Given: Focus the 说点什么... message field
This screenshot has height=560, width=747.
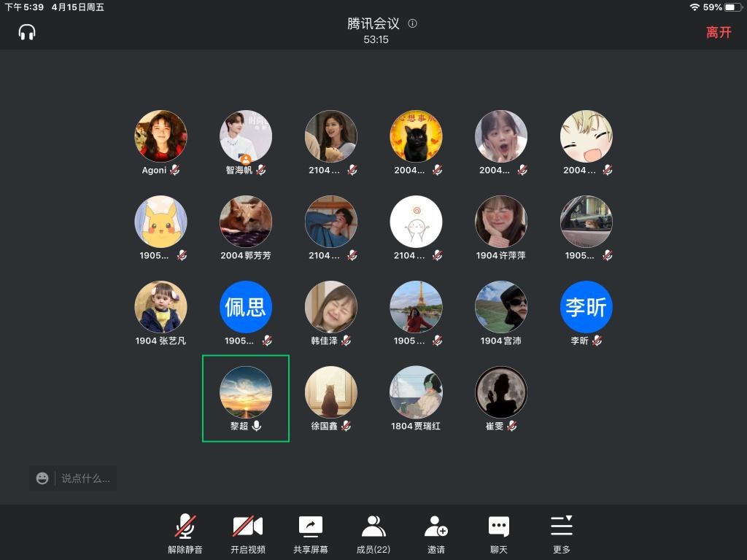Looking at the screenshot, I should [x=85, y=478].
